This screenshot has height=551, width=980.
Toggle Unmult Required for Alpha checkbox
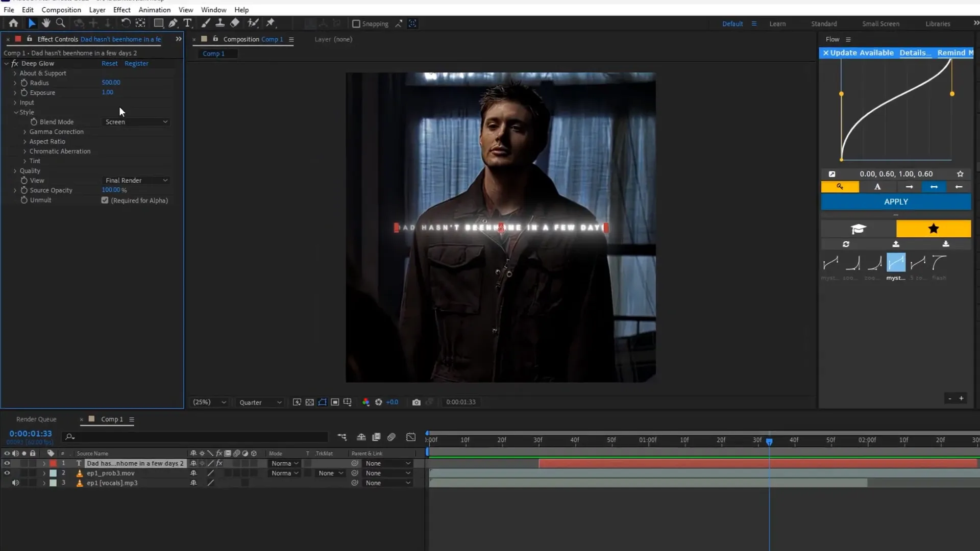(x=105, y=200)
